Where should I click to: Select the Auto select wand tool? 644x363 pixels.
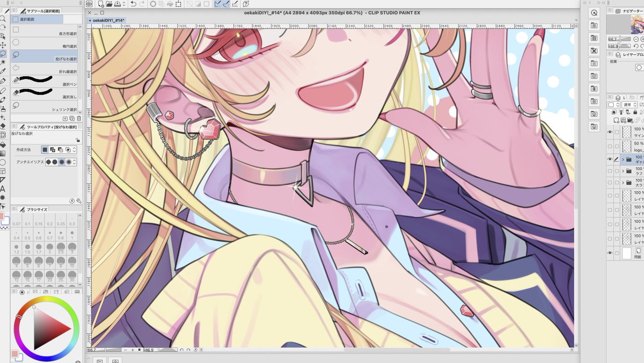tap(3, 62)
